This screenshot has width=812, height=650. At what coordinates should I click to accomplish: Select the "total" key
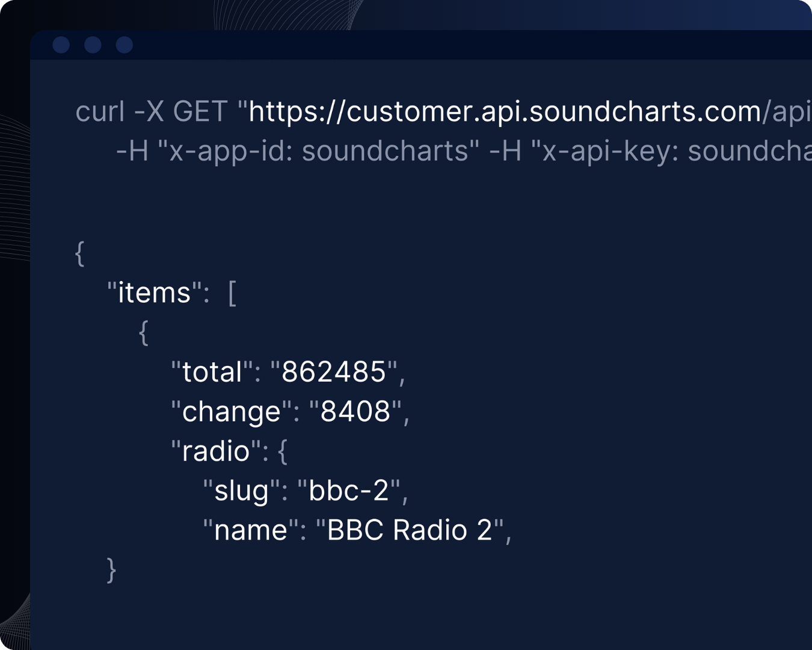(x=212, y=372)
